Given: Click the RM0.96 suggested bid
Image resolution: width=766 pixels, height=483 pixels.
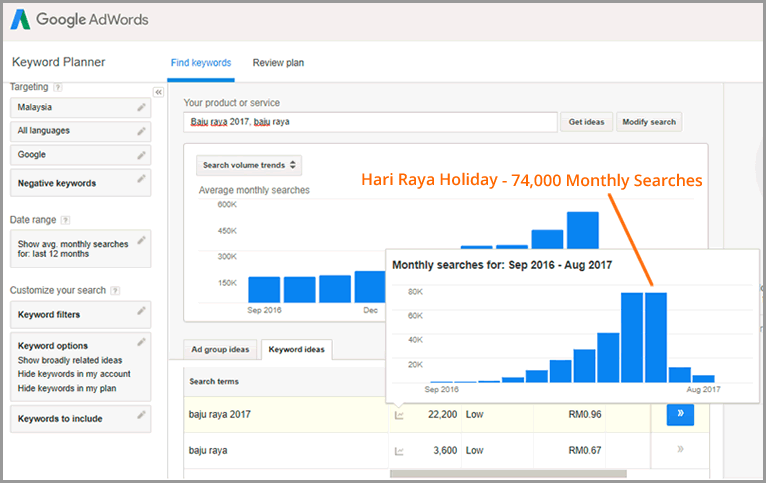Looking at the screenshot, I should click(585, 414).
